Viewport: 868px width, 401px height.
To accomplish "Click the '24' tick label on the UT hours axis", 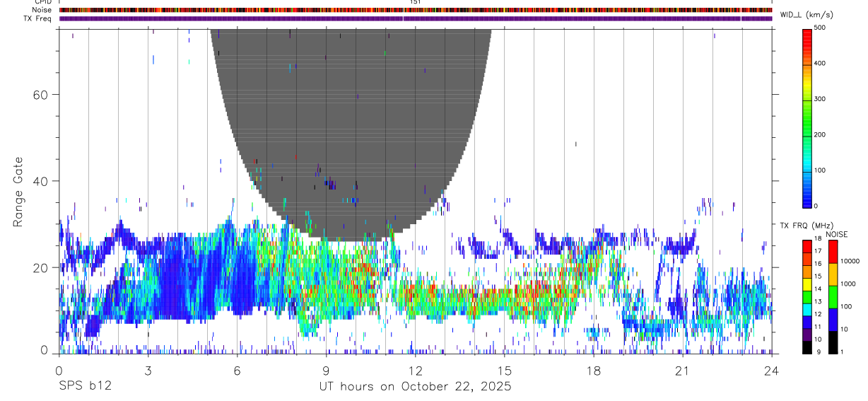I will point(772,371).
